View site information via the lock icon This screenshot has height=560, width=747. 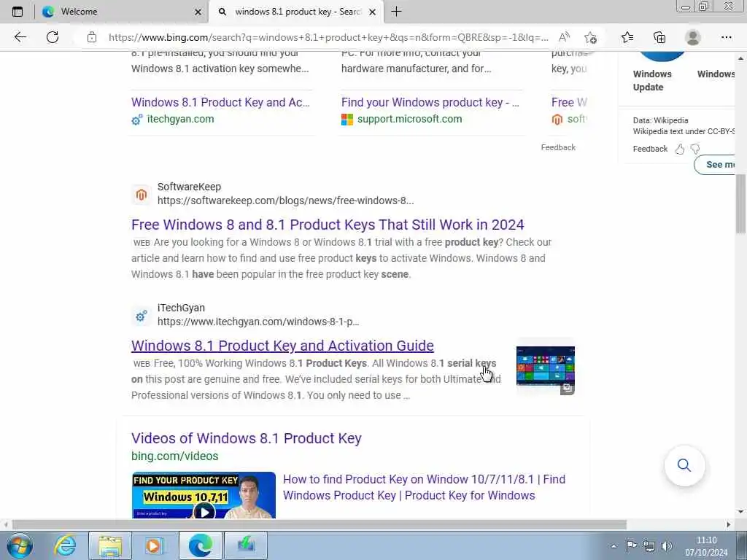tap(92, 37)
